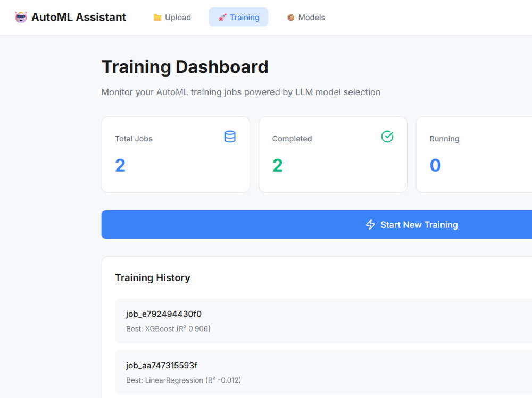Click the Total Jobs count 2

pyautogui.click(x=120, y=165)
